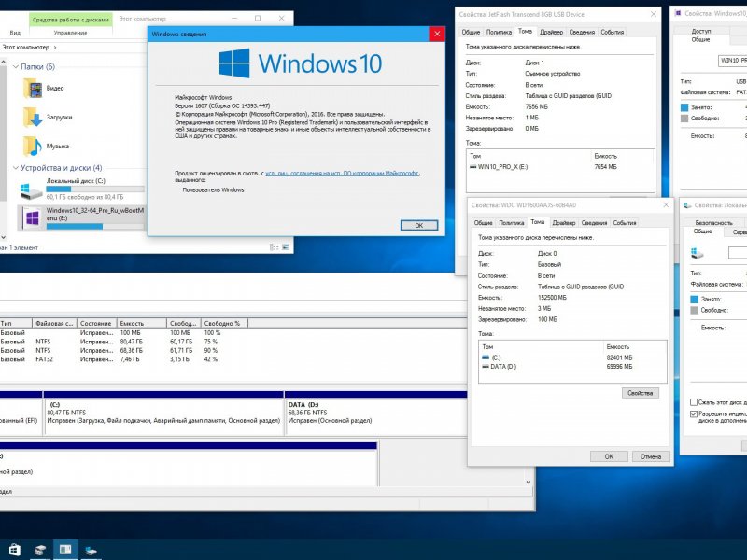747x560 pixels.
Task: Select the Музыка folder icon
Action: (x=33, y=147)
